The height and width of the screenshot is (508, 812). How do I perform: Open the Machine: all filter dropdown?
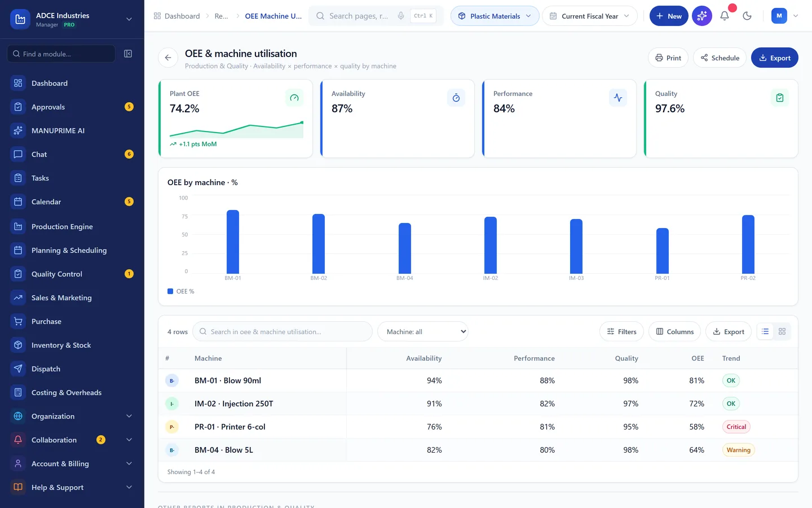423,331
